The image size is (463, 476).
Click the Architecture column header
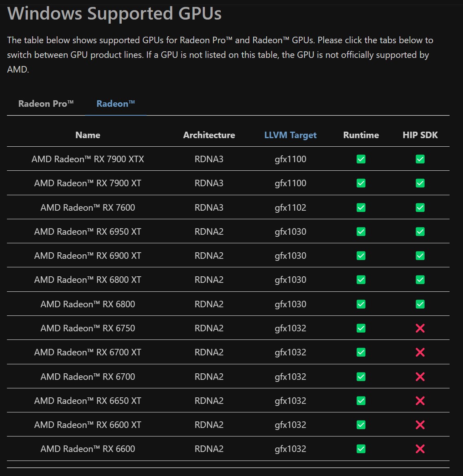(x=209, y=135)
